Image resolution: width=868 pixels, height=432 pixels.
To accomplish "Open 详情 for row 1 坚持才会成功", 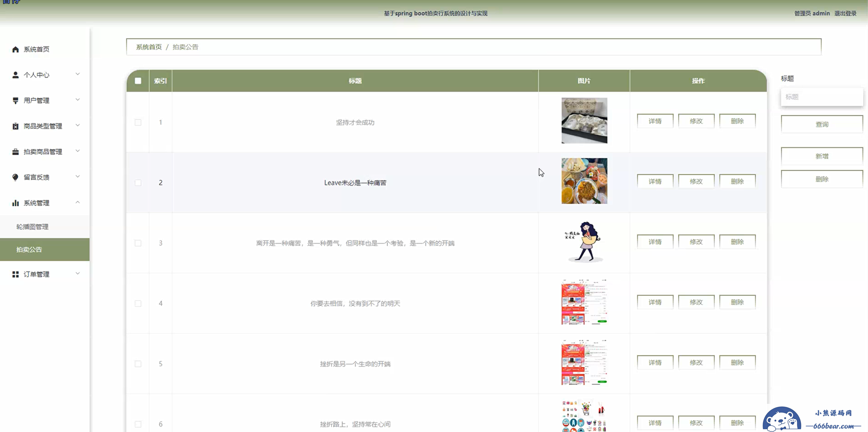I will click(x=655, y=121).
